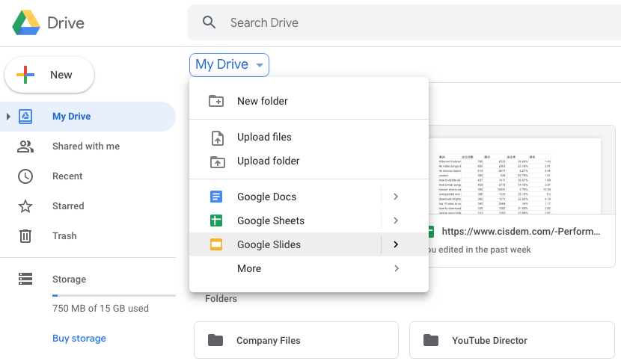The width and height of the screenshot is (621, 364).
Task: Click the YouTube Director folder icon
Action: pyautogui.click(x=431, y=340)
